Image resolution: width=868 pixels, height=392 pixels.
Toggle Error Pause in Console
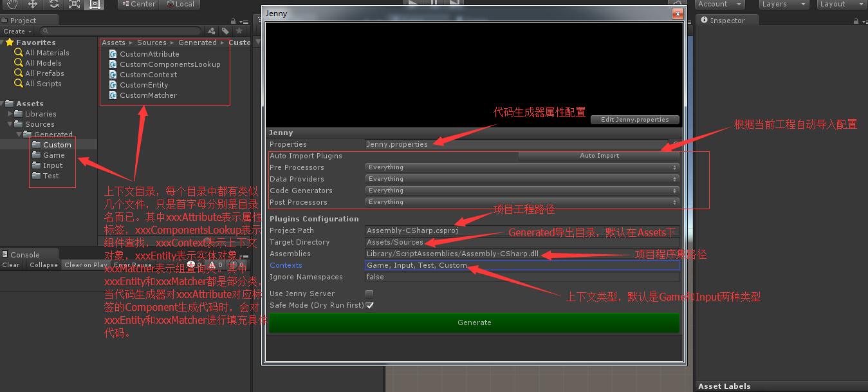(x=133, y=265)
